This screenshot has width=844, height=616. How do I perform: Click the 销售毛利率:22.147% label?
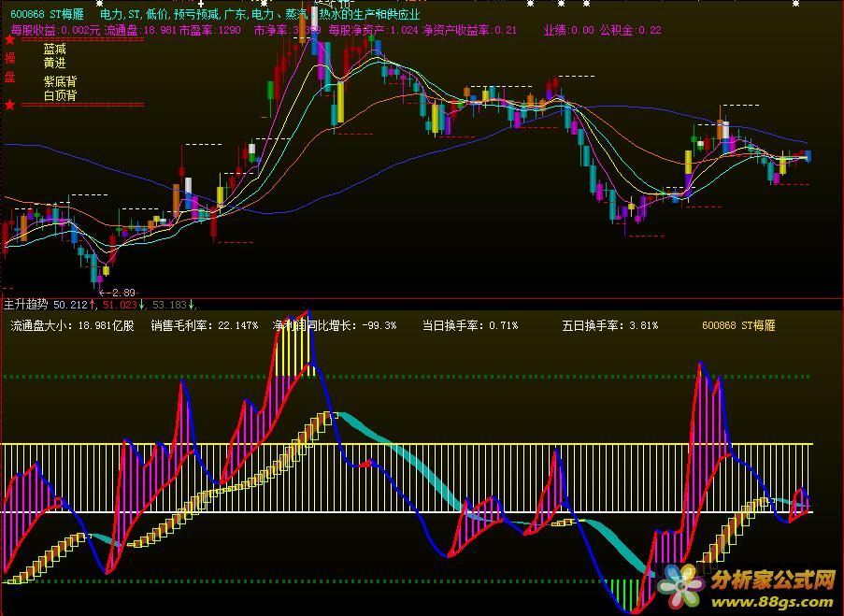point(205,326)
